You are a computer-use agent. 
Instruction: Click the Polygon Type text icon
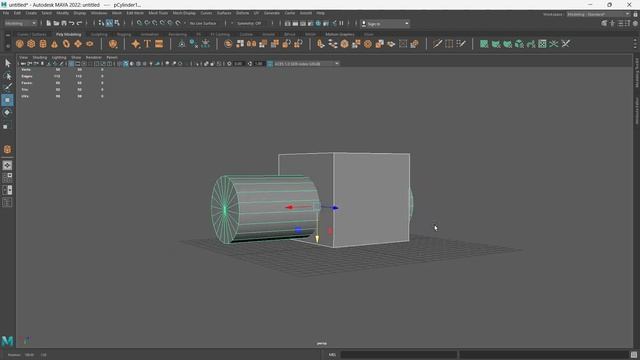(x=147, y=44)
